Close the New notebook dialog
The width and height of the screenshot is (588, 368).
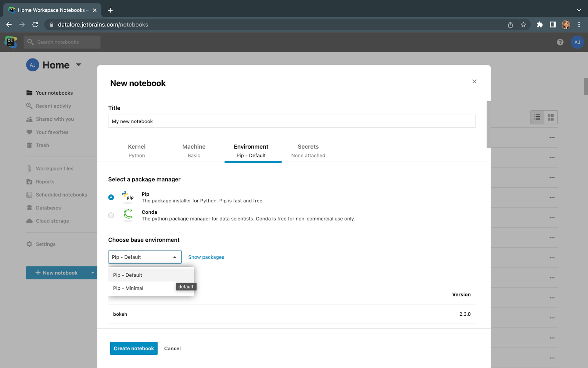[x=474, y=81]
